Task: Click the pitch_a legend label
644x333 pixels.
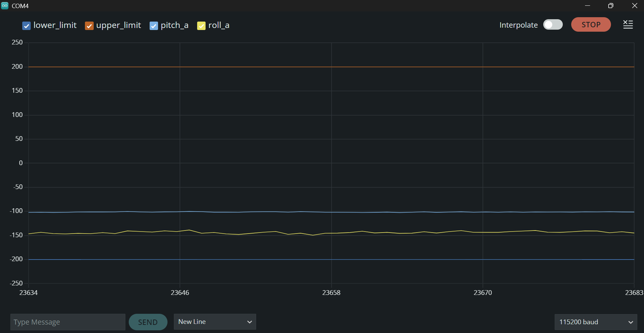Action: pos(174,25)
